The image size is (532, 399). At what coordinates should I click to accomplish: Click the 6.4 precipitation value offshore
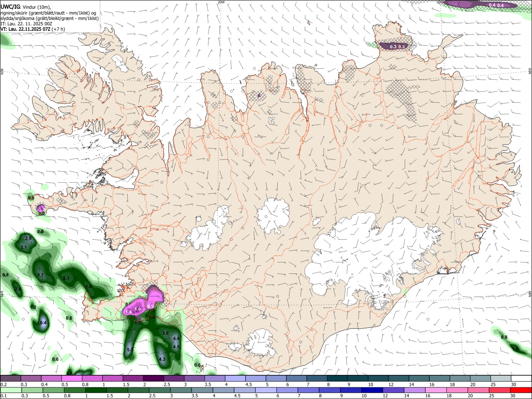(43, 323)
